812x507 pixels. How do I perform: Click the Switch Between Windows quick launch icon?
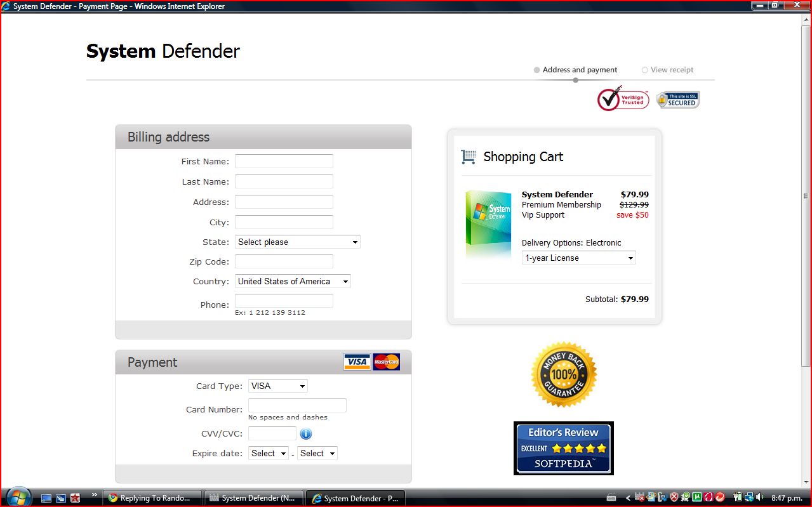[x=61, y=498]
